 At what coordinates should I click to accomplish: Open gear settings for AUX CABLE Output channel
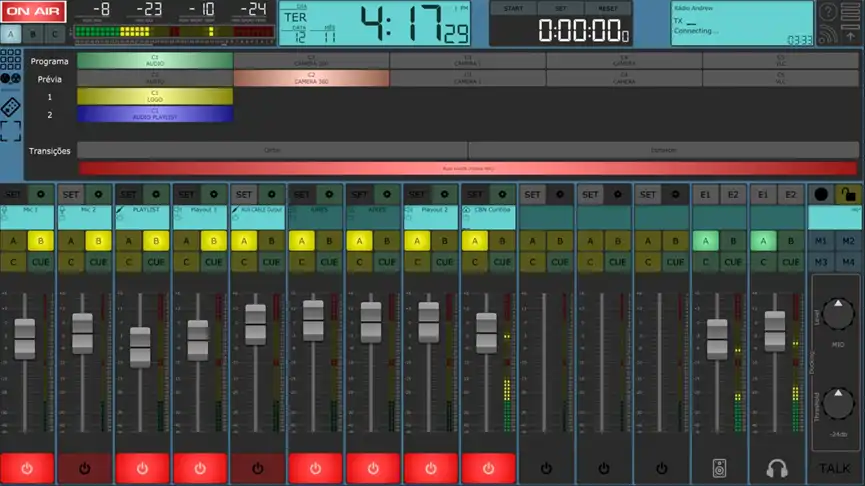point(271,194)
